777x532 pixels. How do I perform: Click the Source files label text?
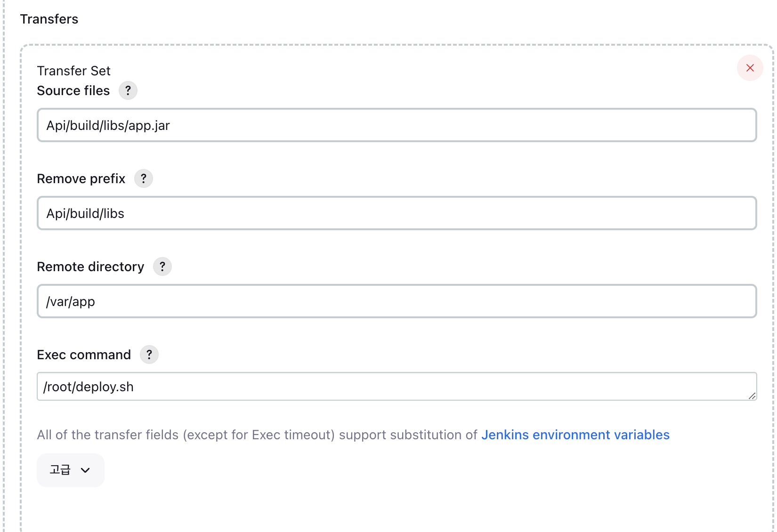(x=73, y=90)
